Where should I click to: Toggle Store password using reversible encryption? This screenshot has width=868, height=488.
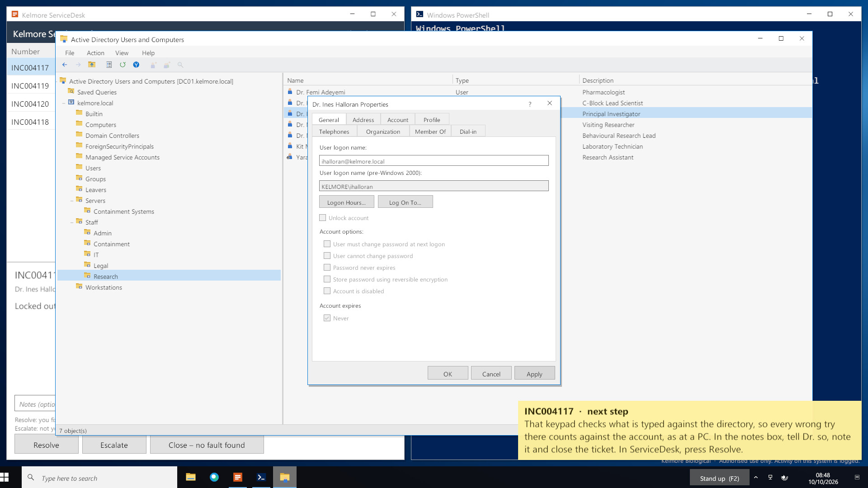pos(327,279)
